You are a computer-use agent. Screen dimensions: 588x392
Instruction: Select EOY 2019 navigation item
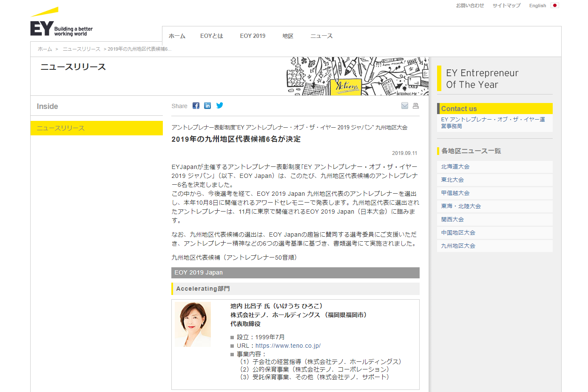[x=253, y=36]
